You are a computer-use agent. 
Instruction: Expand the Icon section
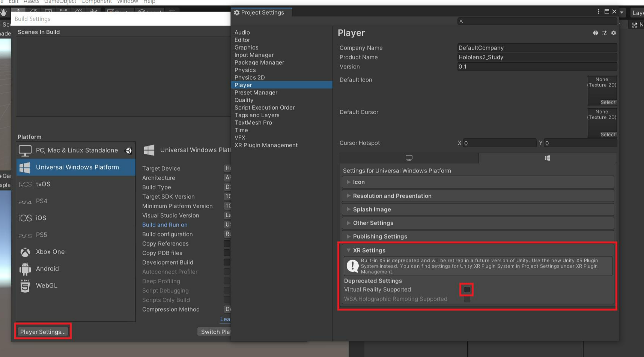point(478,182)
